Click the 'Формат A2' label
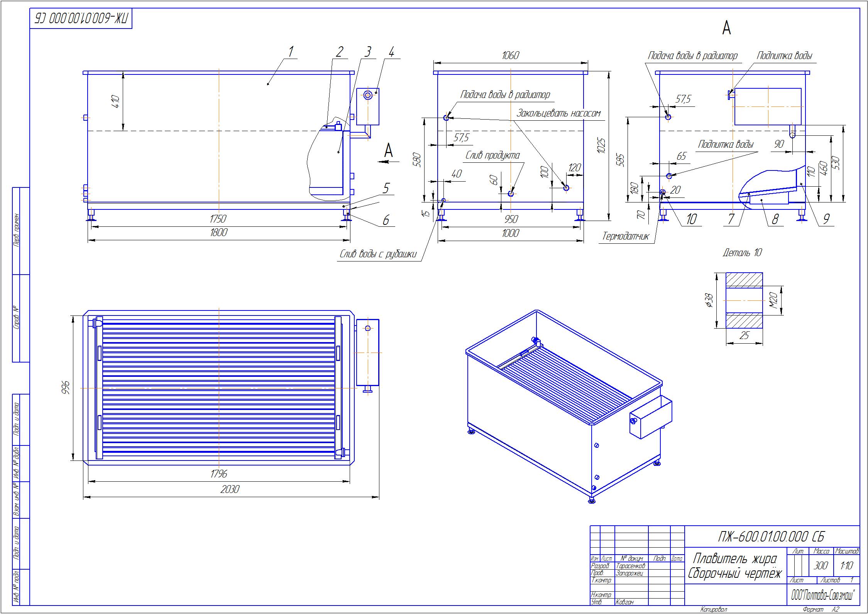 pos(821,610)
